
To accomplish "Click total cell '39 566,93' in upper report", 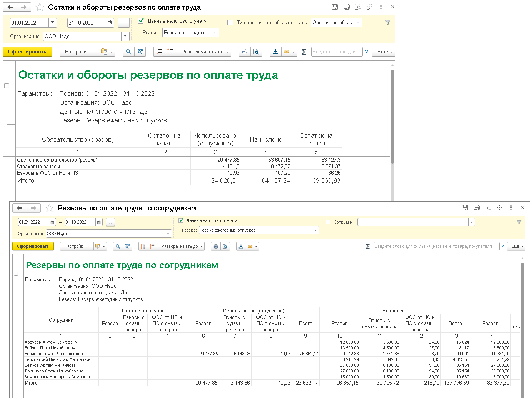I will [317, 180].
